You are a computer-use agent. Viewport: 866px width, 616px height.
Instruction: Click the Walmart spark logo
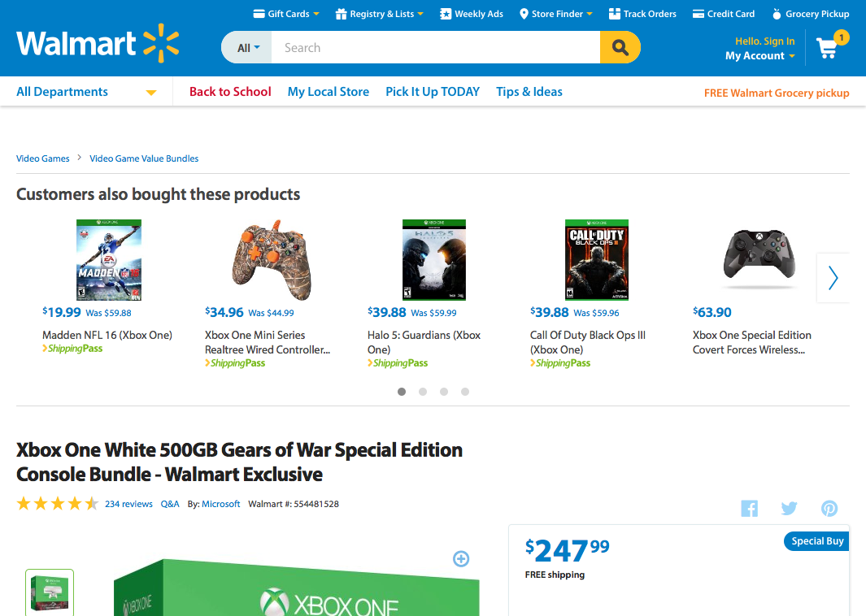tap(161, 43)
